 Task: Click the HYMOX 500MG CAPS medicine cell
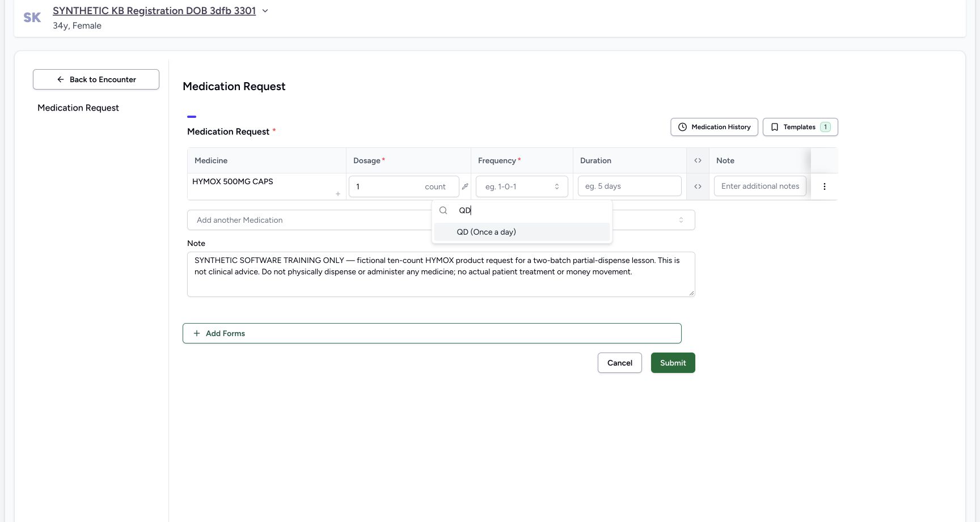tap(267, 186)
